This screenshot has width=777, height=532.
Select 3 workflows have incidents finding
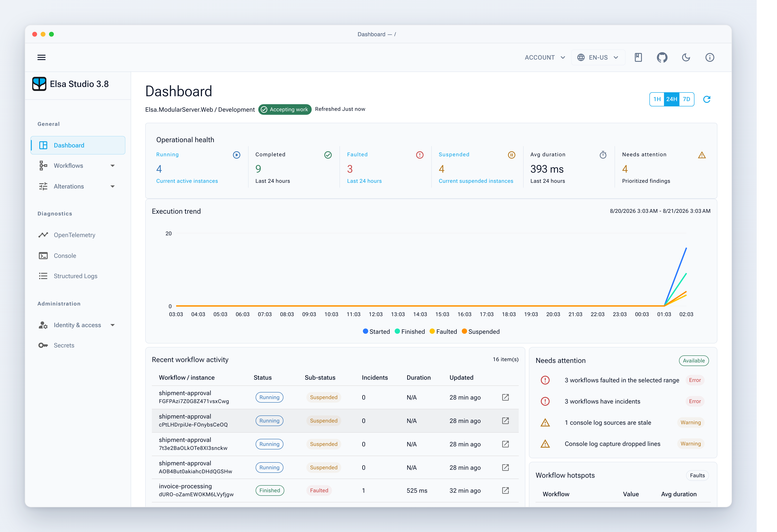pyautogui.click(x=622, y=401)
